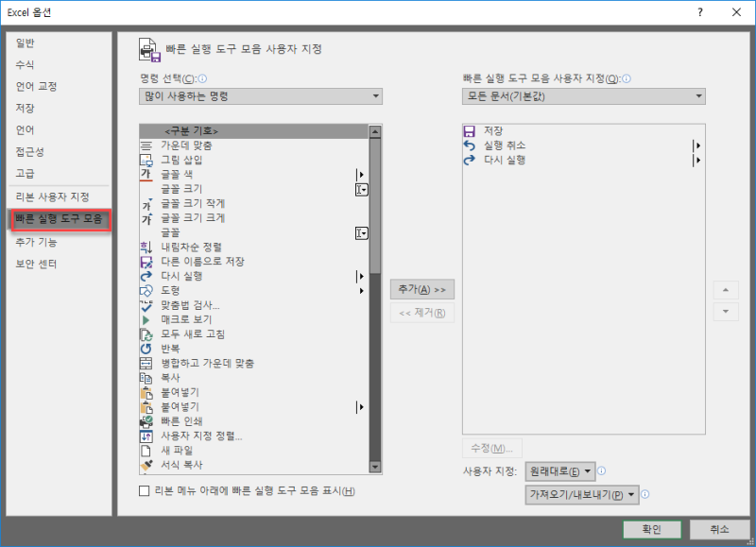This screenshot has width=756, height=547.
Task: Click combo indicator on 글꼴 크기 row
Action: (362, 189)
